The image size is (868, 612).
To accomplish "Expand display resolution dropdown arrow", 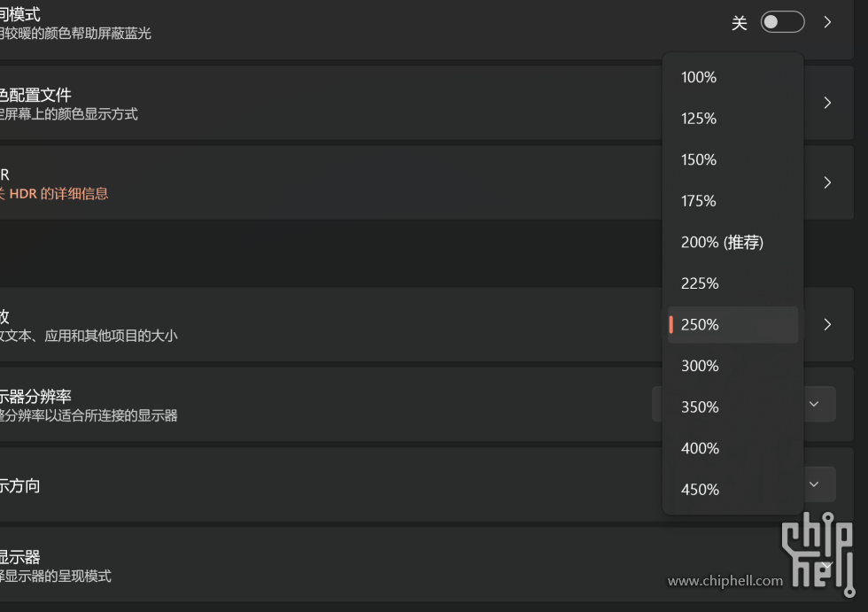I will pos(814,404).
